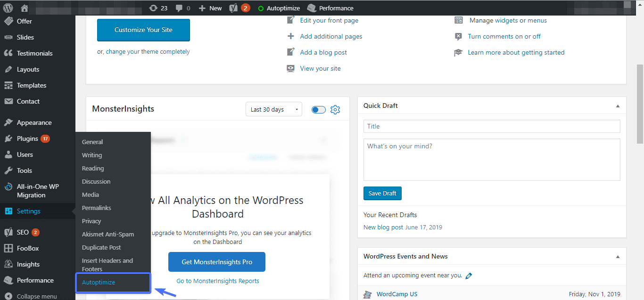Open the WordPress logo menu
Image resolution: width=644 pixels, height=300 pixels.
point(8,8)
